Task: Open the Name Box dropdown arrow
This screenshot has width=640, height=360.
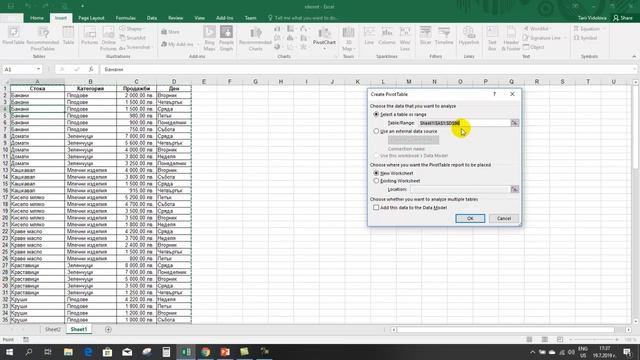Action: click(38, 69)
